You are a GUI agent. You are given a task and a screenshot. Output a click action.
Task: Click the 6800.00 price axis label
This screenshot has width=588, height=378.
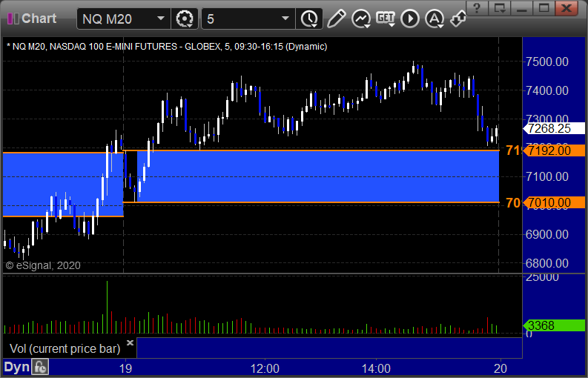coord(547,263)
